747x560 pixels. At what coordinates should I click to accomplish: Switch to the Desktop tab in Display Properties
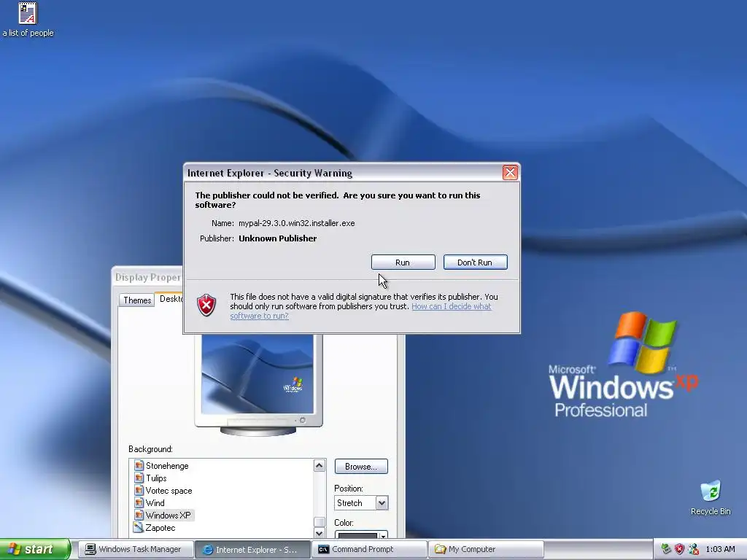[170, 298]
